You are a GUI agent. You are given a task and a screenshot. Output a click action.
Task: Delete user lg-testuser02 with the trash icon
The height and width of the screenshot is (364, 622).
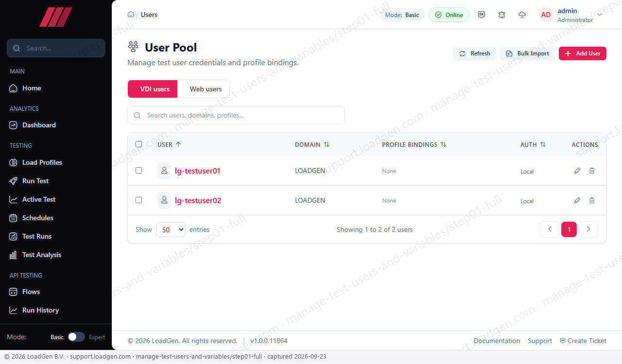tap(592, 200)
